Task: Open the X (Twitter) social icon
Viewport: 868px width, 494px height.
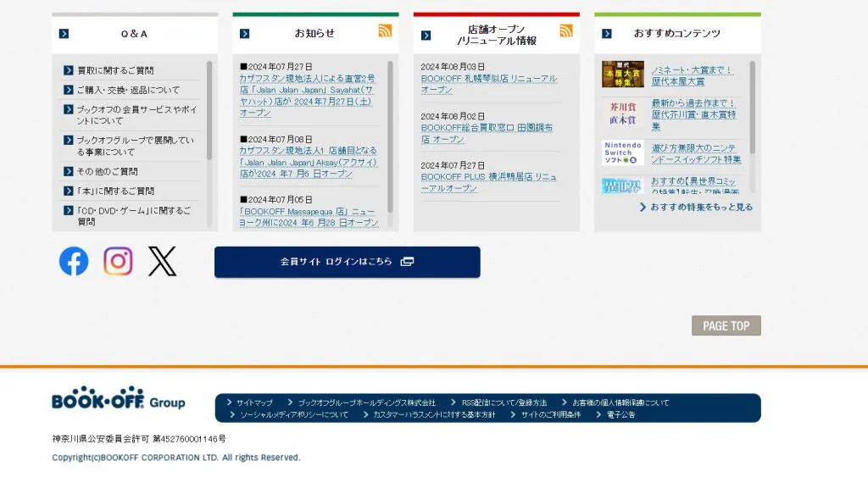Action: coord(162,261)
